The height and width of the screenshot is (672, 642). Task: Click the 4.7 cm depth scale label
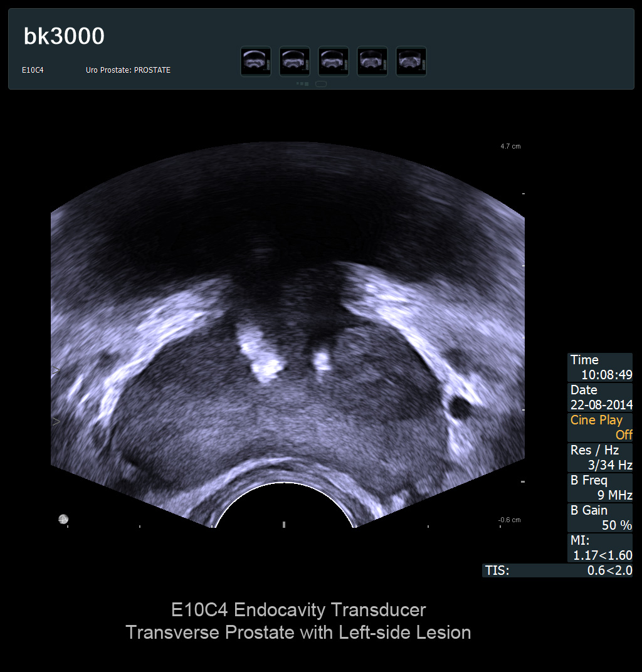click(x=510, y=146)
